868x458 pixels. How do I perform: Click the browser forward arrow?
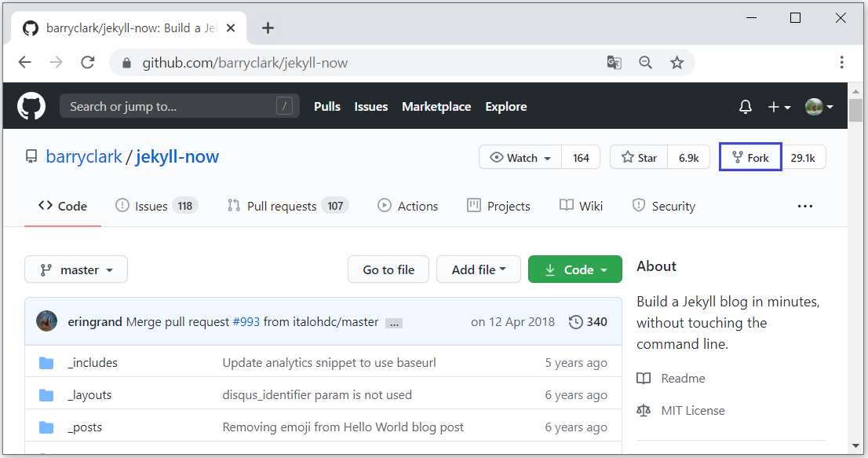56,62
